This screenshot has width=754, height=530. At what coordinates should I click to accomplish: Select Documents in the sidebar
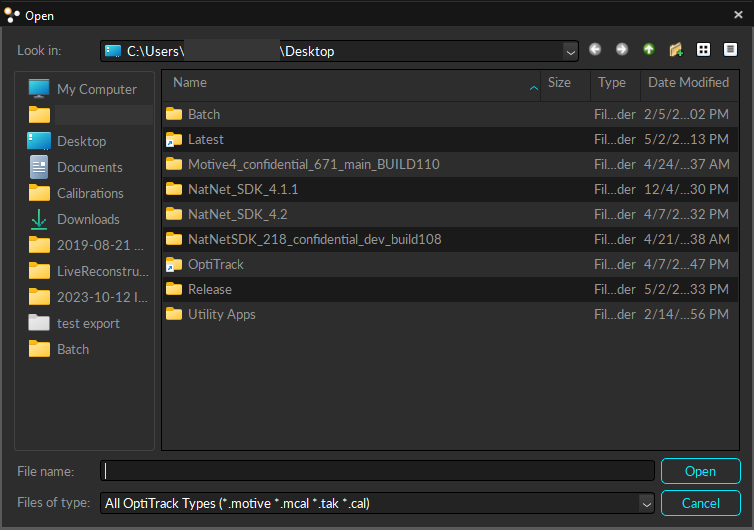[90, 167]
